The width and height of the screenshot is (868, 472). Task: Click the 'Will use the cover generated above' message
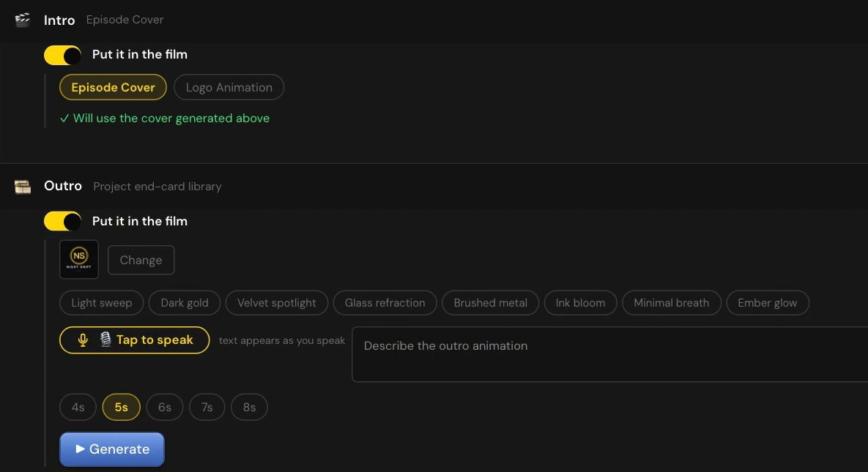165,119
